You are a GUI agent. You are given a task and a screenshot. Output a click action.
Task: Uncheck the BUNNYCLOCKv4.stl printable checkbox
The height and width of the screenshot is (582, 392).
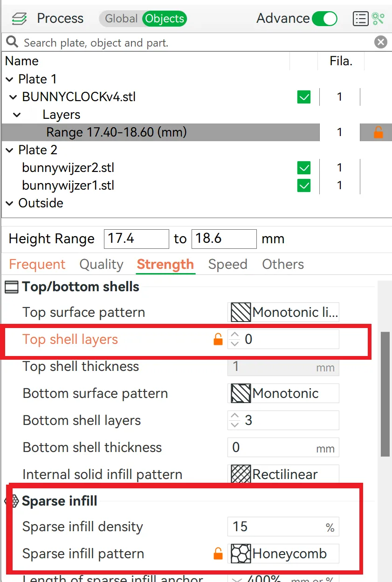(304, 97)
